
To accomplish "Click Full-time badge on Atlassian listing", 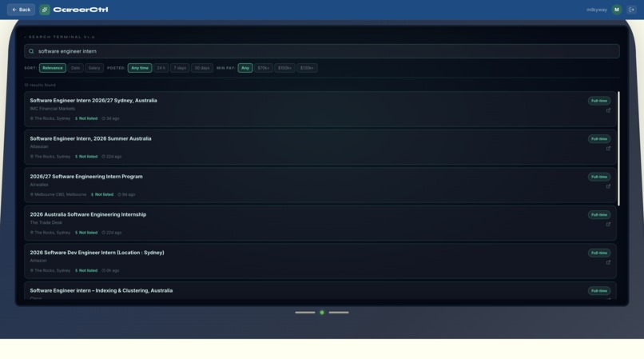I will (x=598, y=139).
